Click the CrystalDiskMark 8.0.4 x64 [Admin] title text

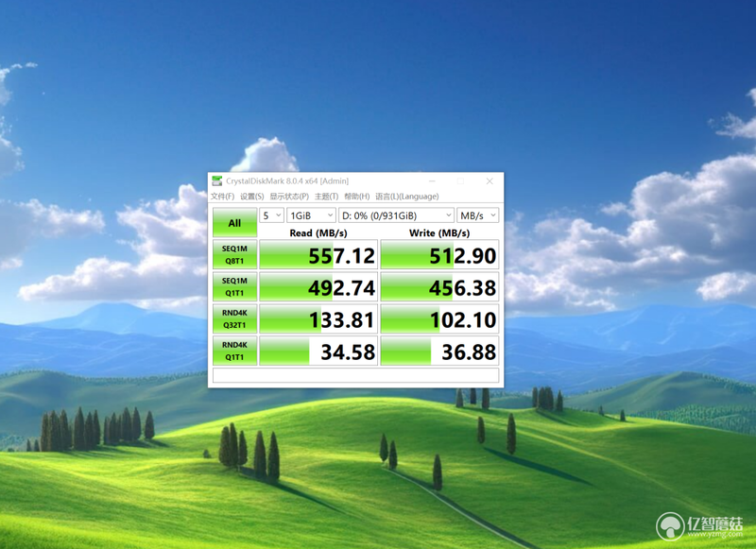287,180
